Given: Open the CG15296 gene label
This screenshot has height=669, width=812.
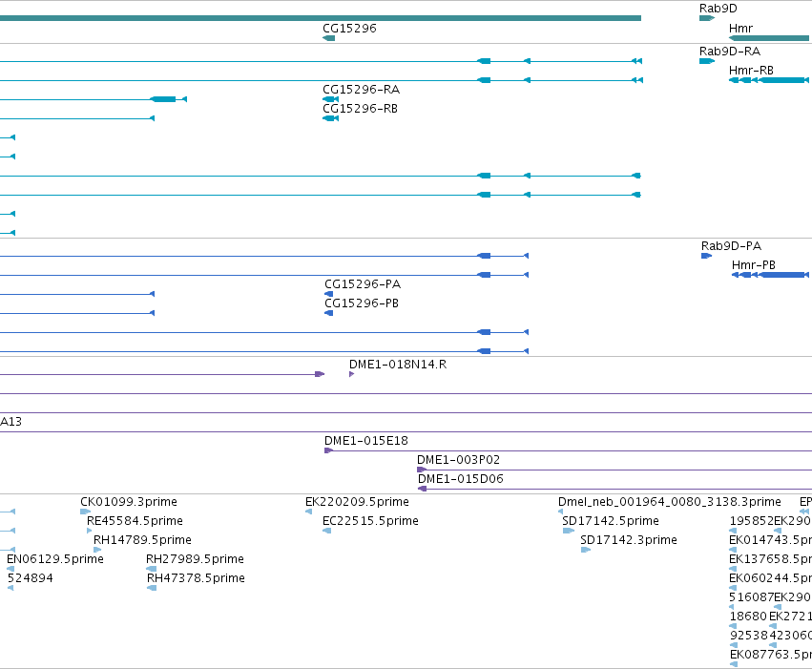Looking at the screenshot, I should coord(349,29).
